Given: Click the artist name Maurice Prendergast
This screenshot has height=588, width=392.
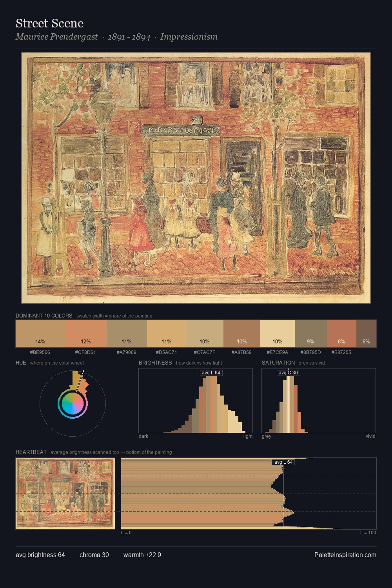Looking at the screenshot, I should pos(56,37).
